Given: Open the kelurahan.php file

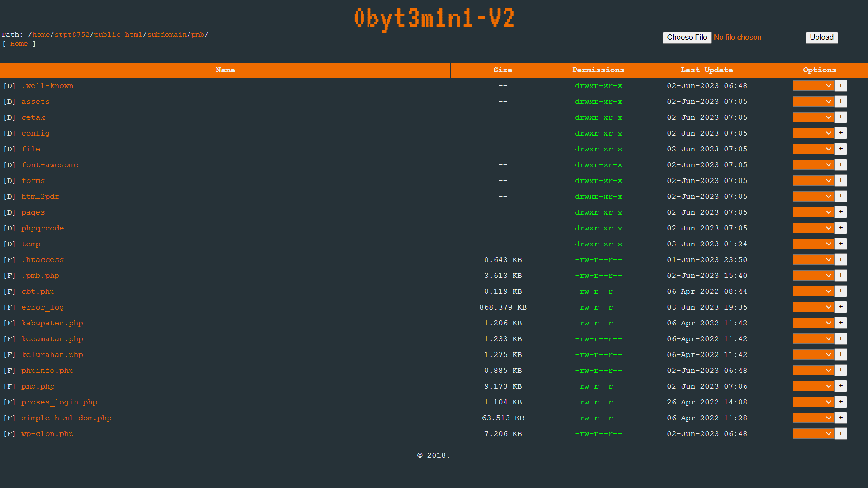Looking at the screenshot, I should tap(52, 355).
